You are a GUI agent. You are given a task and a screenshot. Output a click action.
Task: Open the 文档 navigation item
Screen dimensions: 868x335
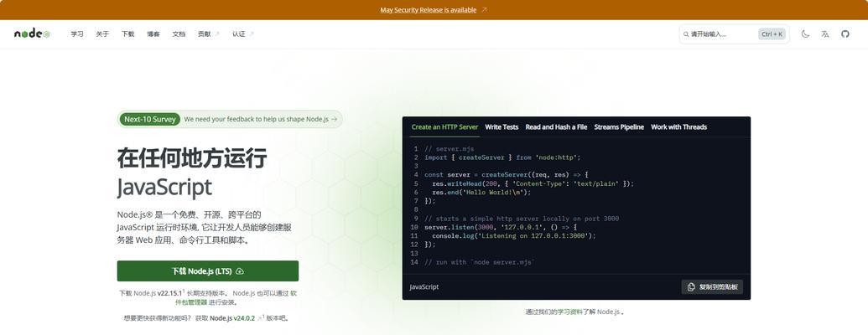click(x=179, y=34)
